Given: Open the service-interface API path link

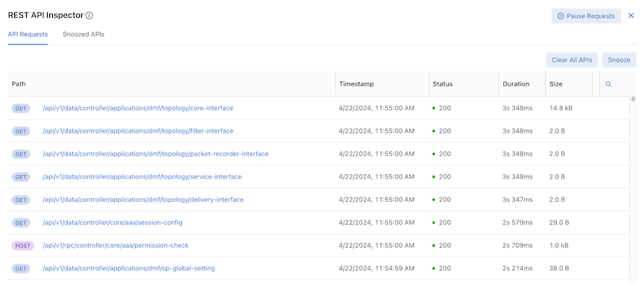Looking at the screenshot, I should (x=142, y=177).
